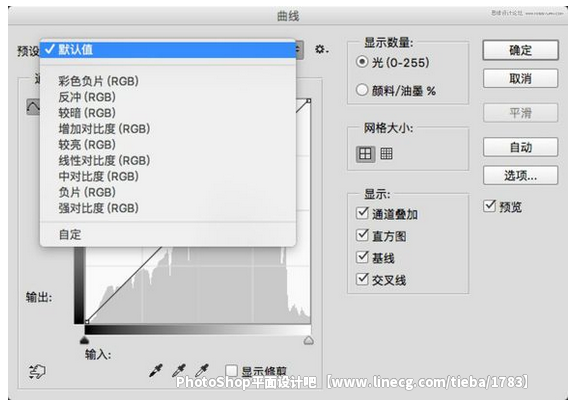Choose 自定 preset option
This screenshot has width=584, height=401.
point(168,234)
